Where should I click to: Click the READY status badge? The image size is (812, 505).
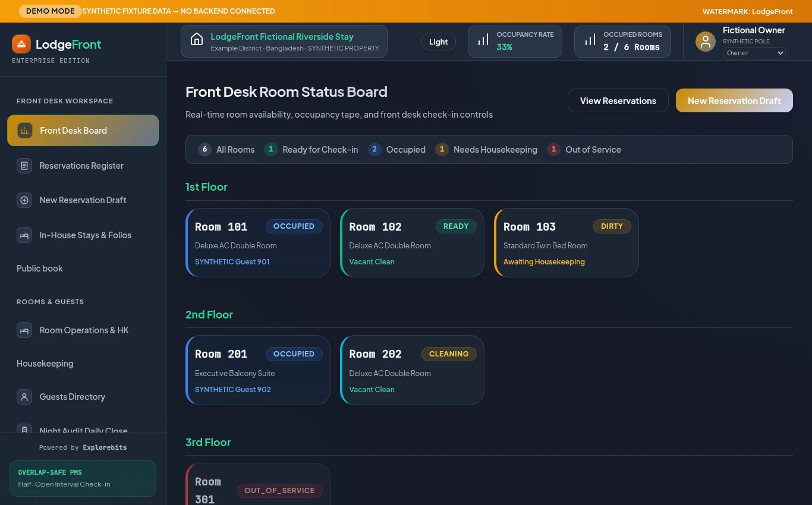pyautogui.click(x=456, y=226)
